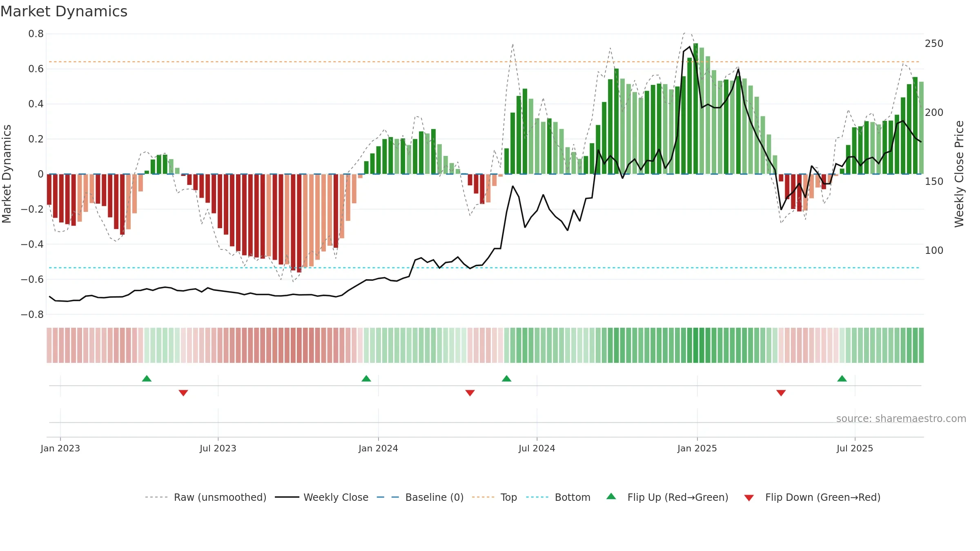Toggle the Top legend entry
This screenshot has height=551, width=980.
click(494, 497)
